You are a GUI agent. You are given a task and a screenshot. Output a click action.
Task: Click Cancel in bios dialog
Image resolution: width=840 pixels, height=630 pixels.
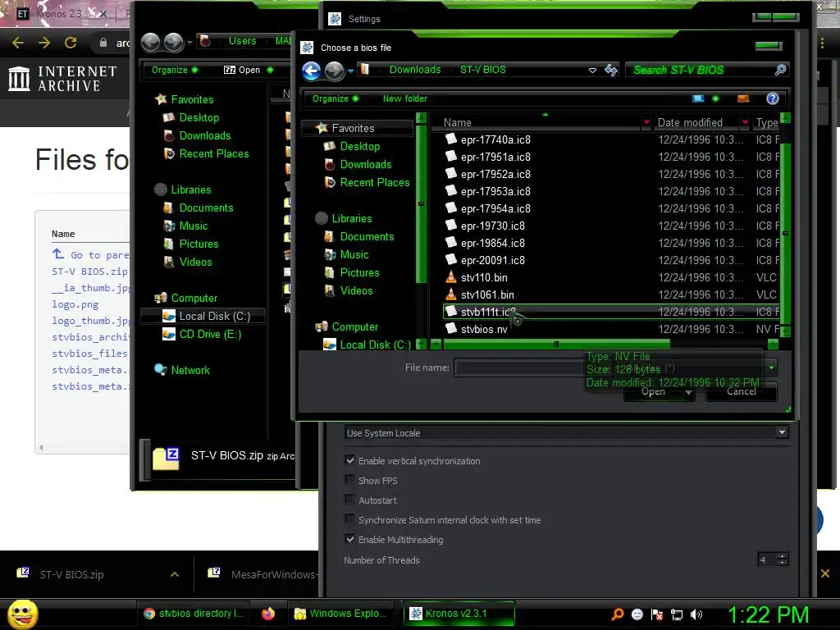tap(742, 391)
